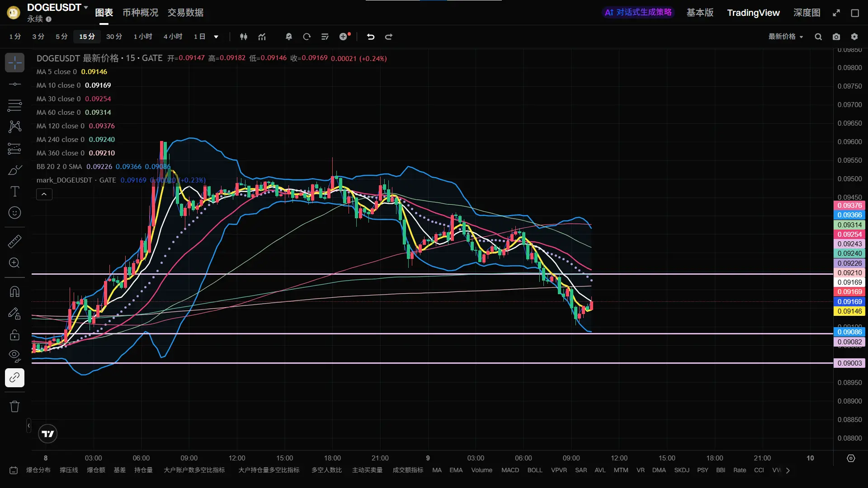Screen dimensions: 868x488
Task: Take chart snapshot with camera icon
Action: (836, 37)
